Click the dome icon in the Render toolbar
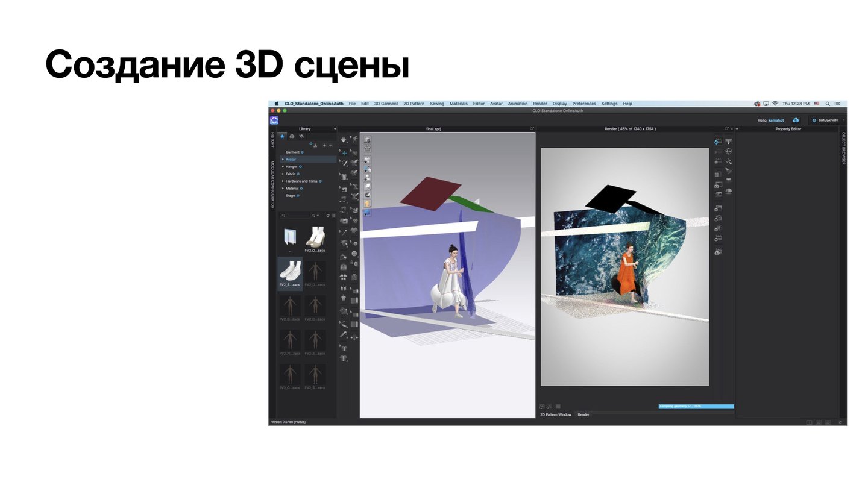868x488 pixels. tap(729, 191)
